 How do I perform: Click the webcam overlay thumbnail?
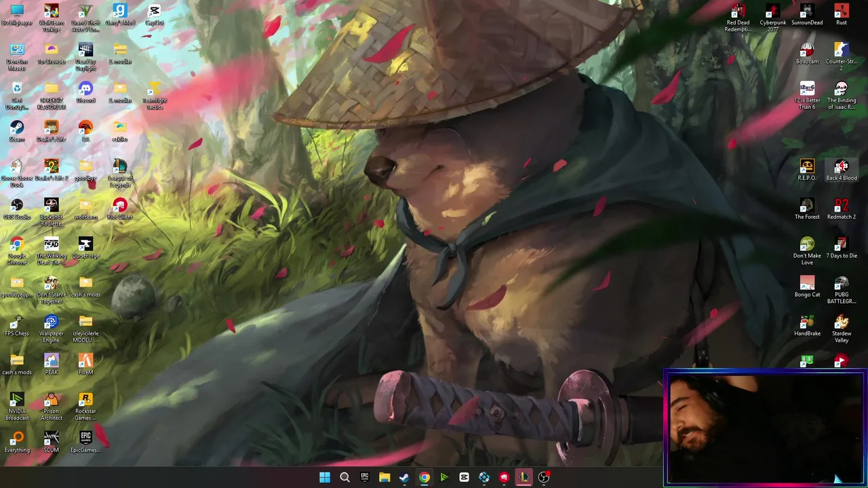click(766, 427)
